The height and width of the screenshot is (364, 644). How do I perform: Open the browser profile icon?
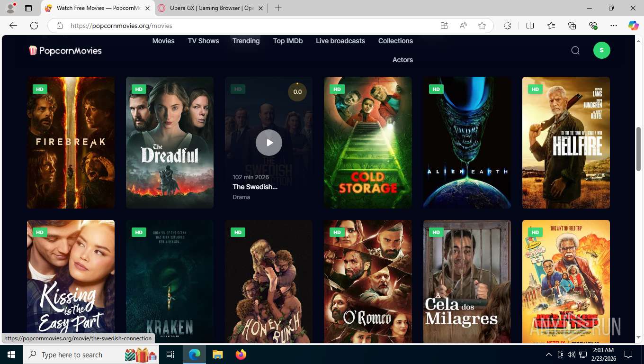(x=10, y=8)
